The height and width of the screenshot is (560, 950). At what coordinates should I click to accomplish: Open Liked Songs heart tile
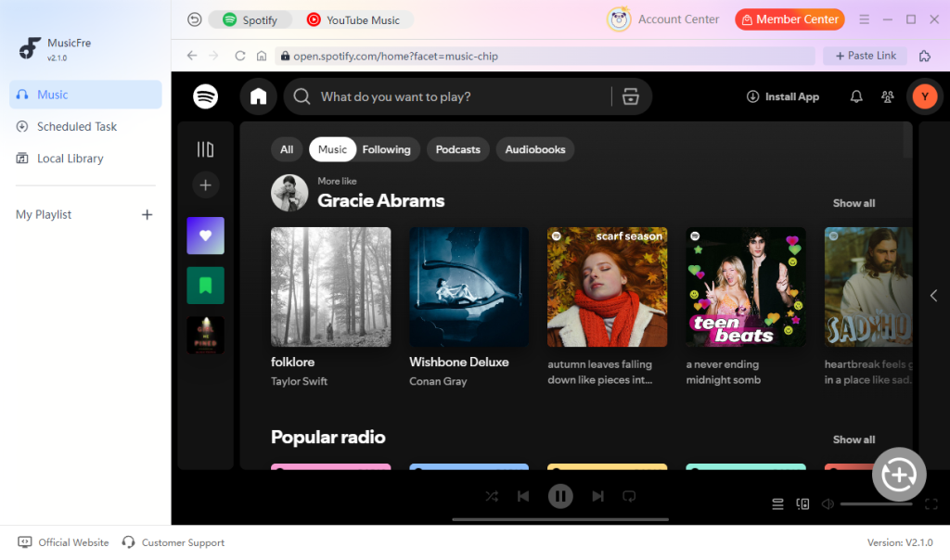(205, 235)
